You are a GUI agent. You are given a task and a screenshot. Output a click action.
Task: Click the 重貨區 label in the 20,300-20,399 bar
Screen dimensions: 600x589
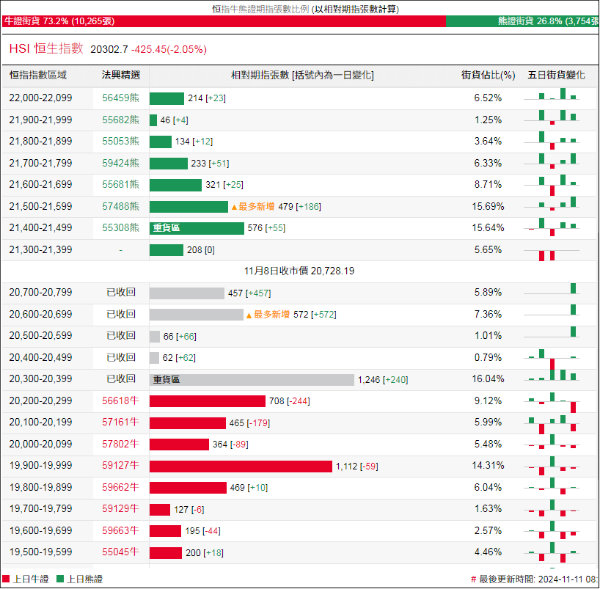click(166, 380)
